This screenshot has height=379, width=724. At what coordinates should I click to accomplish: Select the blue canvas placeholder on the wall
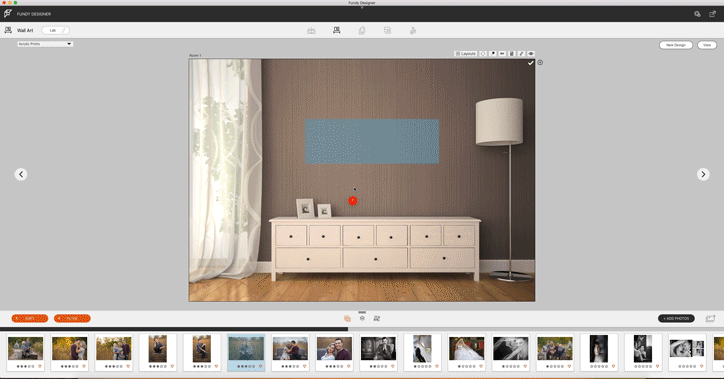(x=372, y=141)
